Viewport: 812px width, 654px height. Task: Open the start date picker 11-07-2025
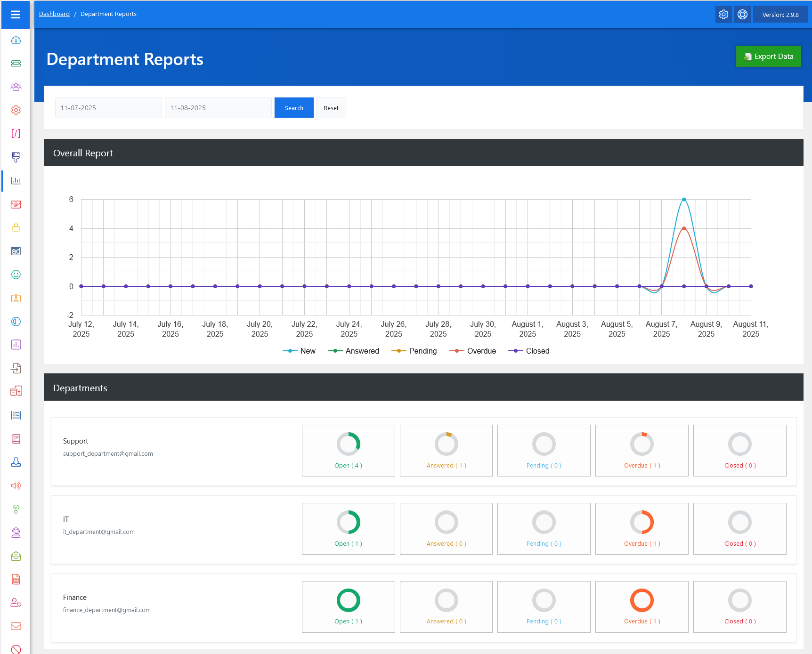[x=108, y=108]
